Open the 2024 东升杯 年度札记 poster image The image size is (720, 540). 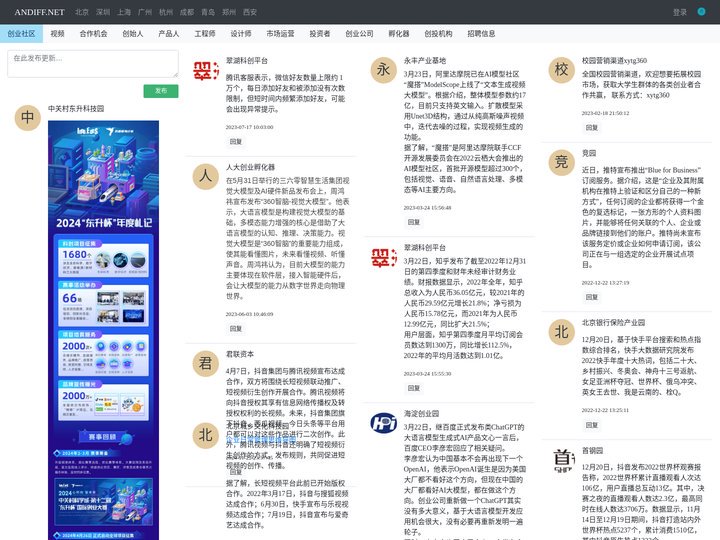(103, 330)
